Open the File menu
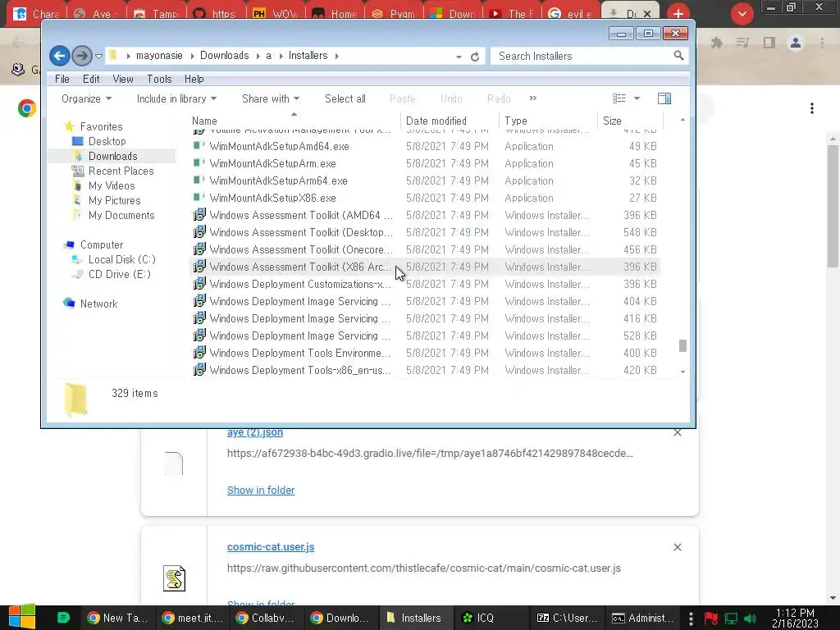 point(62,79)
